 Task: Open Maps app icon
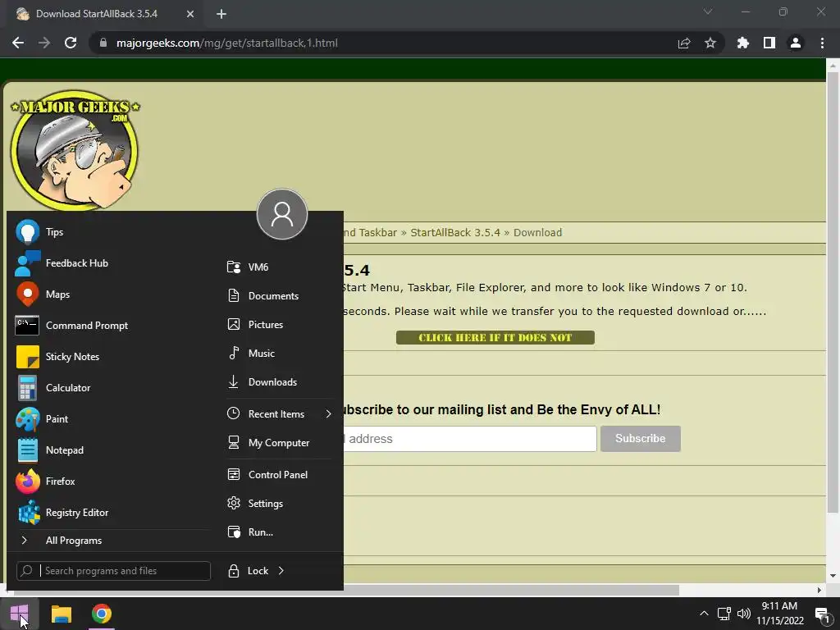pyautogui.click(x=27, y=294)
